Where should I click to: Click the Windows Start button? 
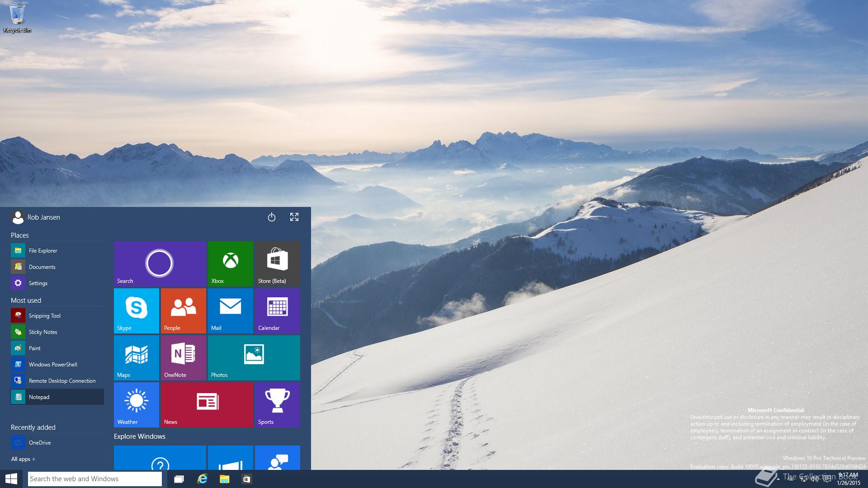click(x=11, y=479)
